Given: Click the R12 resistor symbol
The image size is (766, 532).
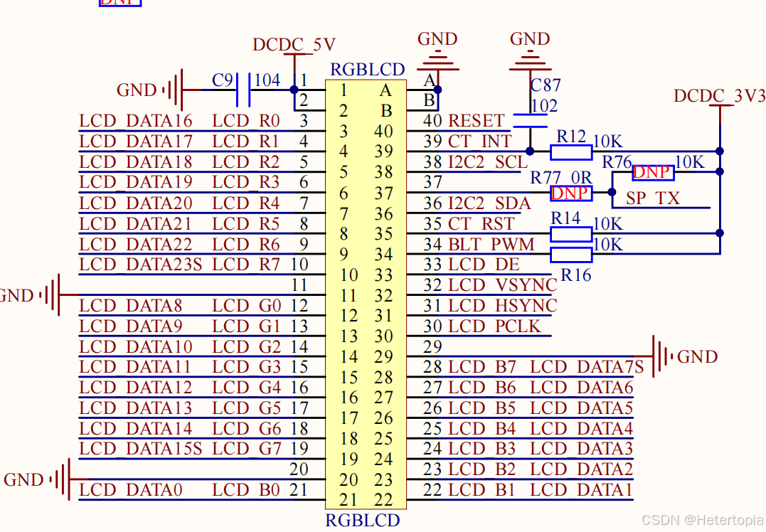Looking at the screenshot, I should tap(571, 151).
